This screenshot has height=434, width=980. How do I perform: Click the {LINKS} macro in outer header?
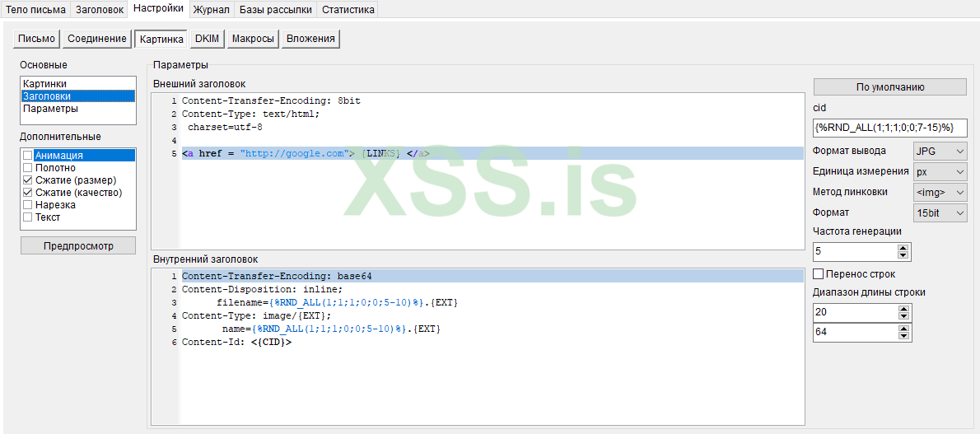click(x=380, y=153)
